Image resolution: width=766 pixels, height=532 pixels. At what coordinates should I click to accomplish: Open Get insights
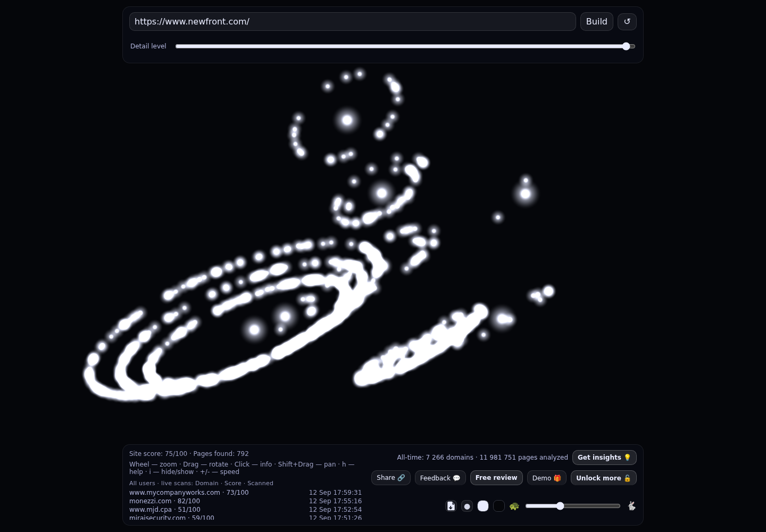click(x=604, y=458)
